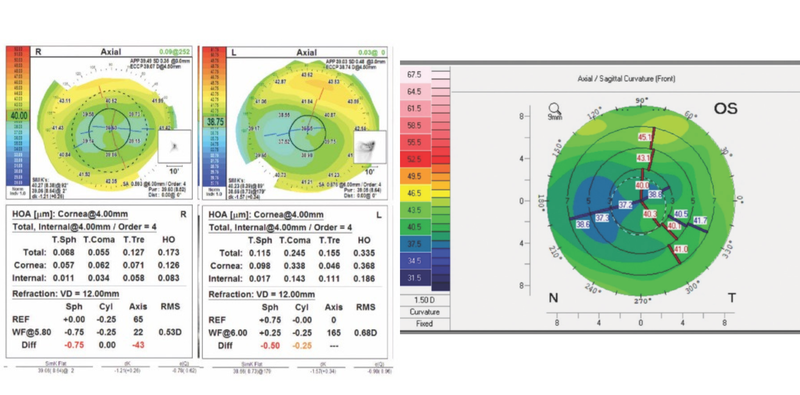
Task: Click the 38.8 blue value on OS map
Action: click(655, 194)
